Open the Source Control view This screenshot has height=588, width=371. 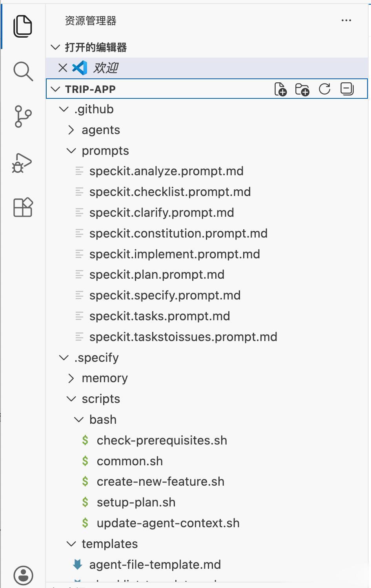pyautogui.click(x=23, y=116)
